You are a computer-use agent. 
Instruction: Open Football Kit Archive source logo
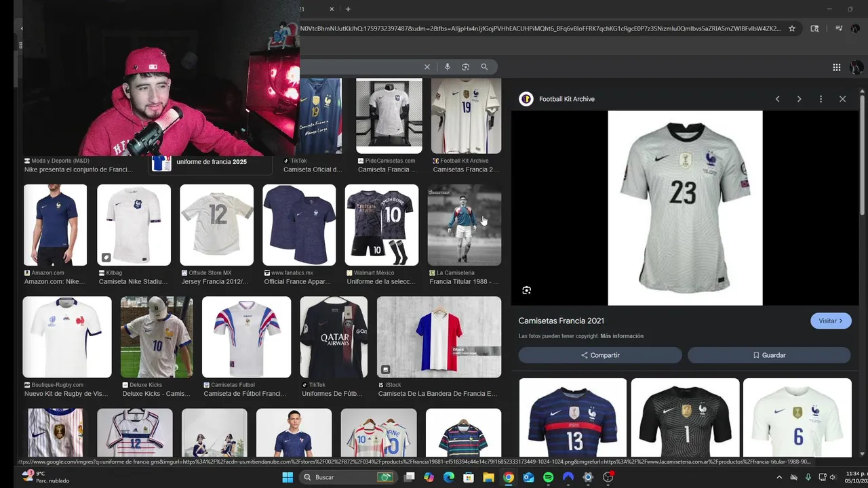[526, 99]
